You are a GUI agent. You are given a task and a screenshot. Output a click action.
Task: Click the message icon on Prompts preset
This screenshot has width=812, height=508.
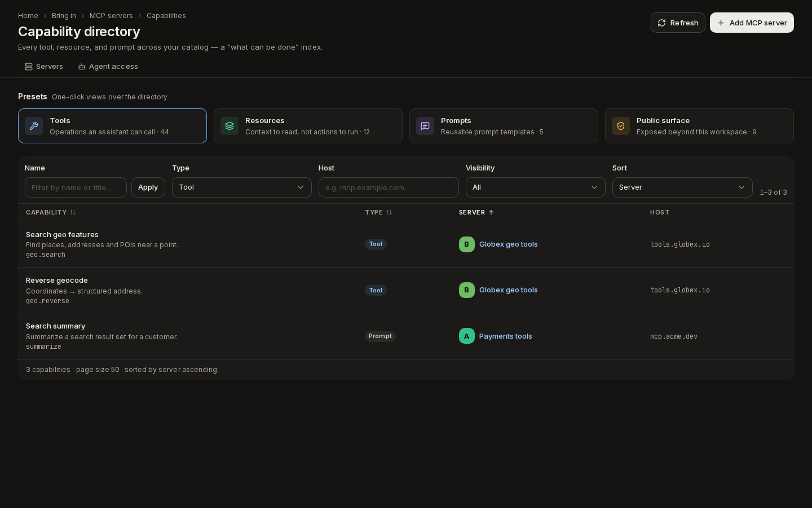[x=425, y=126]
